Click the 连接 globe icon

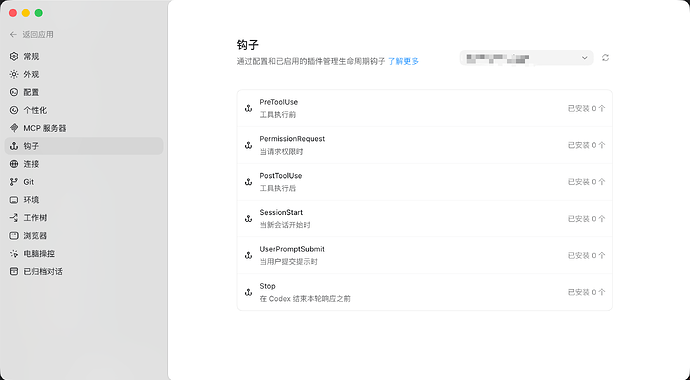point(14,164)
